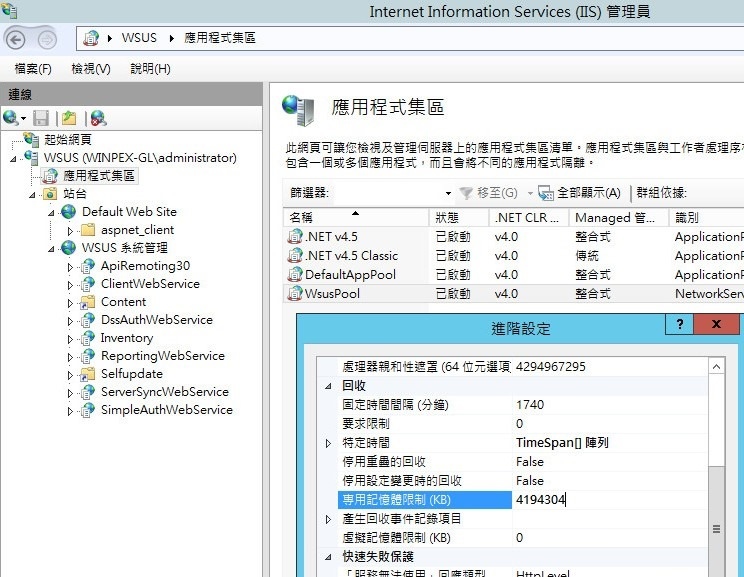Expand the aspnet_client folder node
The height and width of the screenshot is (577, 744).
(x=70, y=231)
